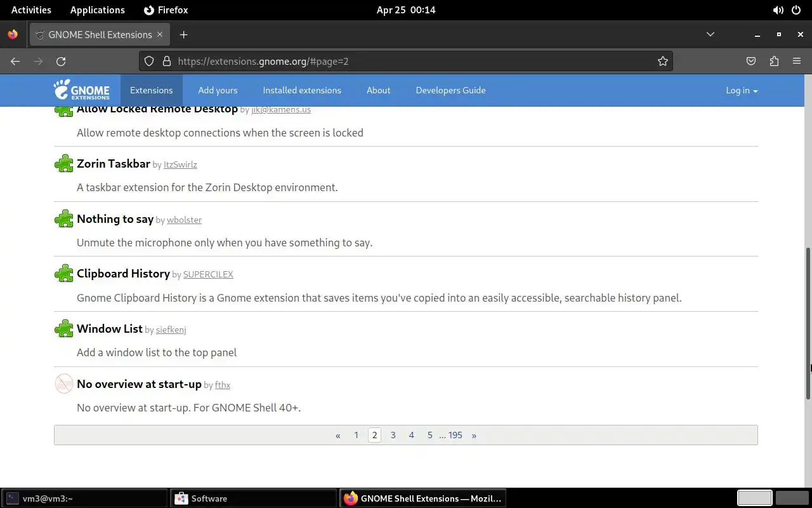Open the Extensions nav tab
Image resolution: width=812 pixels, height=508 pixels.
click(151, 90)
